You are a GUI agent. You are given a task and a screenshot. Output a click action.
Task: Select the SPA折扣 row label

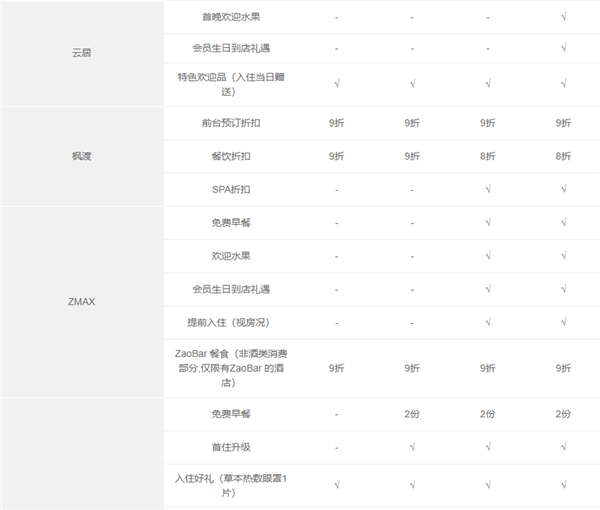[230, 189]
